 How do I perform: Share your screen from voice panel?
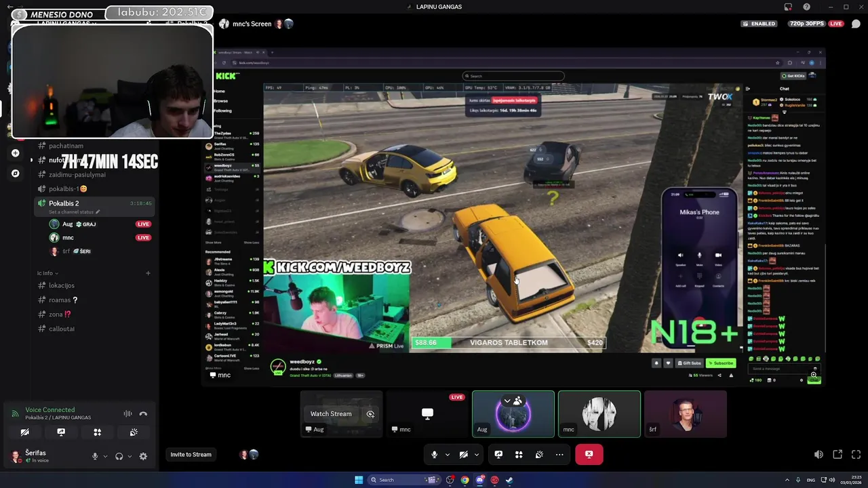tap(61, 432)
